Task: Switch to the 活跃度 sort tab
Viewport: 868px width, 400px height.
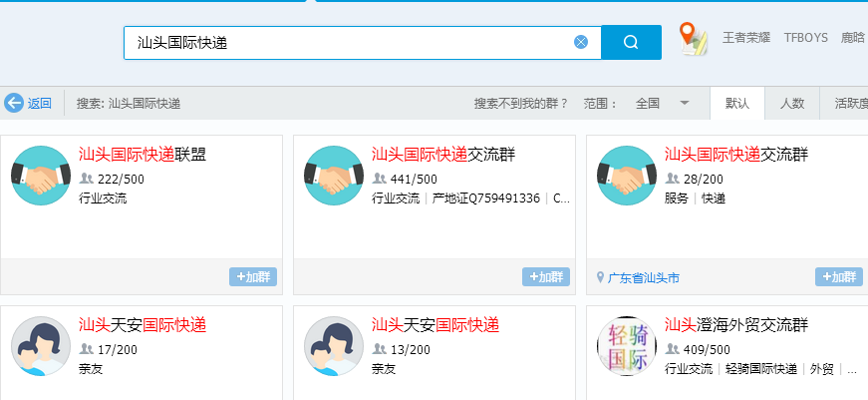Action: [x=849, y=103]
